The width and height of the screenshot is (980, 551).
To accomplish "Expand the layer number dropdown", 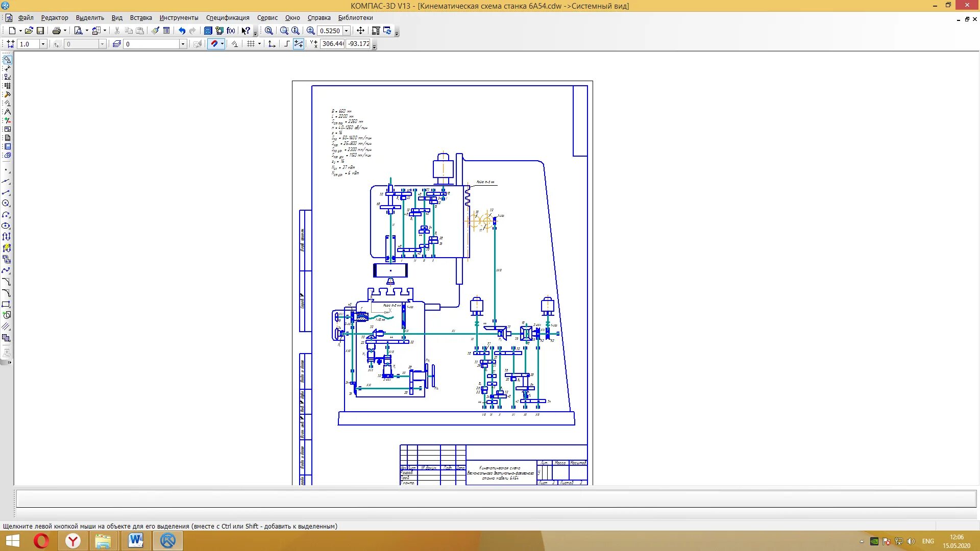I will pyautogui.click(x=183, y=44).
